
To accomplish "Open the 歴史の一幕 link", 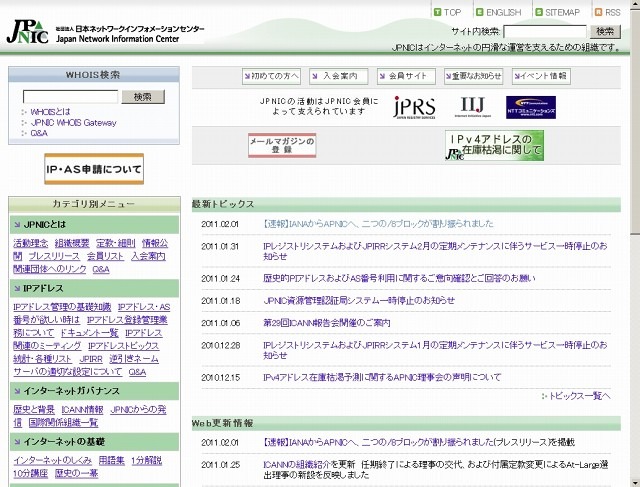I will click(76, 474).
